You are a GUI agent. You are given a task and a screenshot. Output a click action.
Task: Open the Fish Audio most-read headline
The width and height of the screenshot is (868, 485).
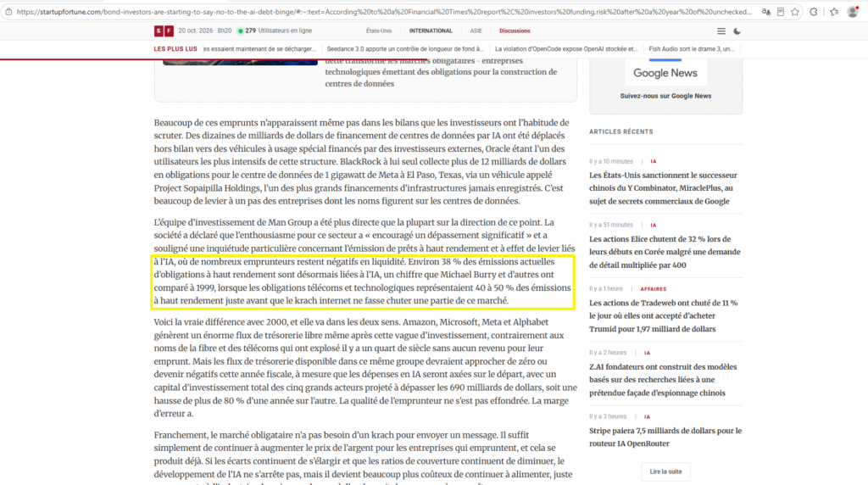click(692, 48)
